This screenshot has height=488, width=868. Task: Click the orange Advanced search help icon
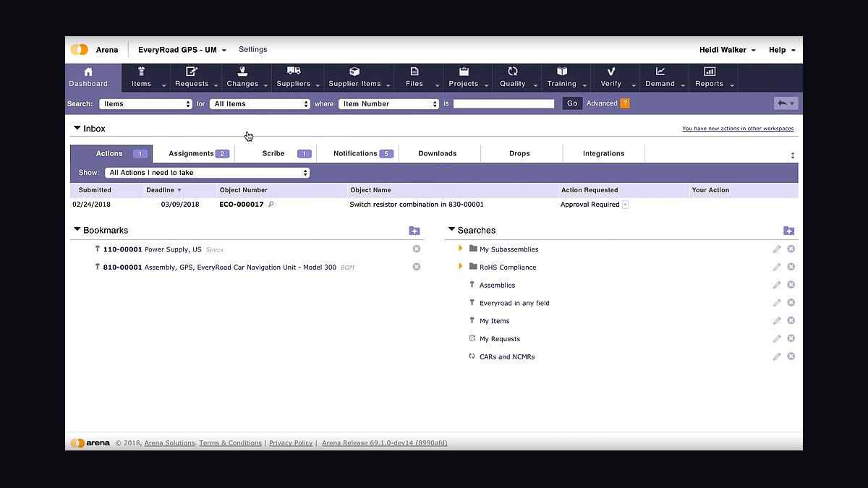point(625,103)
